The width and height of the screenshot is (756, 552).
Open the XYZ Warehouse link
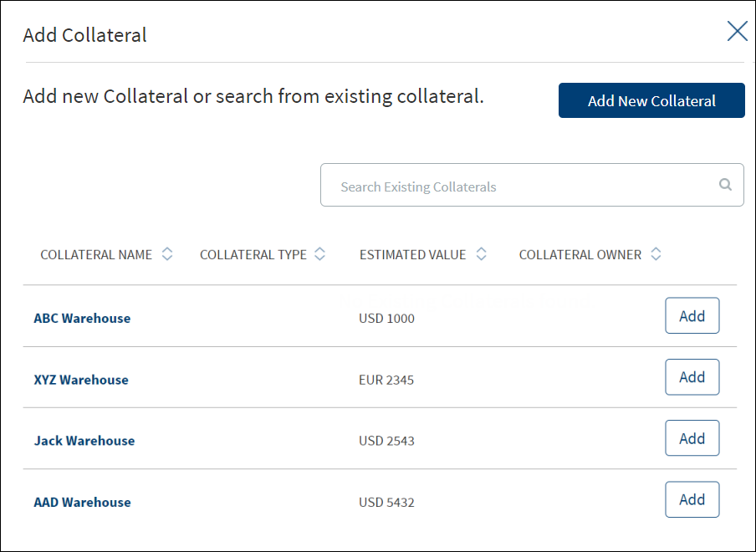tap(81, 380)
